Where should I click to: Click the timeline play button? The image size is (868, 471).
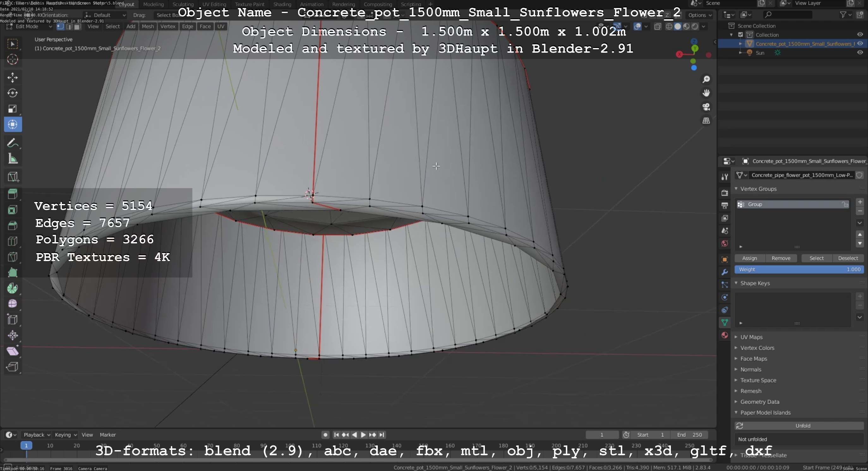[x=363, y=435]
